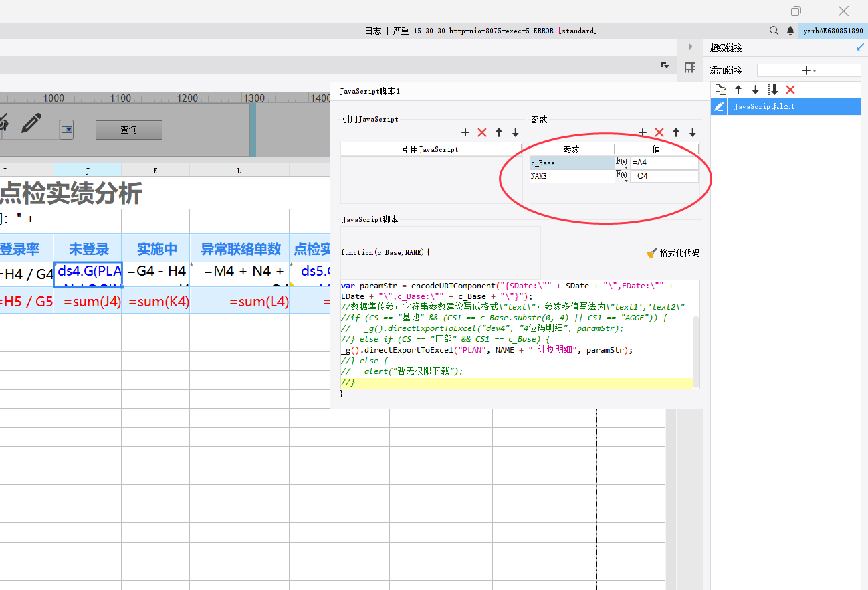The width and height of the screenshot is (868, 590).
Task: Click the 引用JavaScript table header
Action: tap(431, 149)
